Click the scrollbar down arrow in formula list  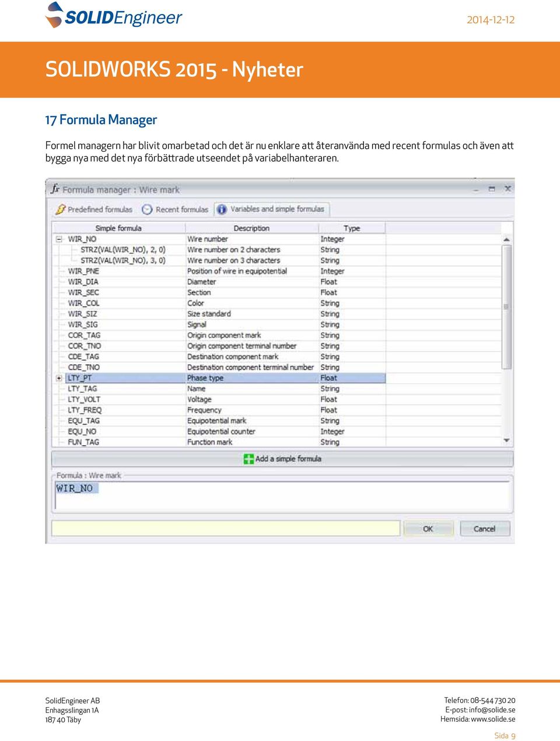point(506,441)
